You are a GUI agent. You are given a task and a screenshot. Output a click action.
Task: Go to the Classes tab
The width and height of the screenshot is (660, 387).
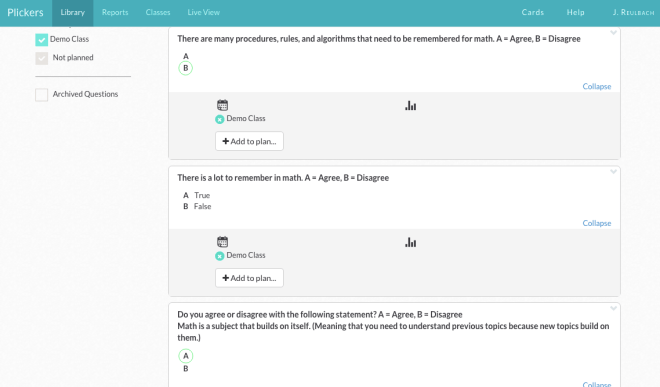[x=158, y=13]
